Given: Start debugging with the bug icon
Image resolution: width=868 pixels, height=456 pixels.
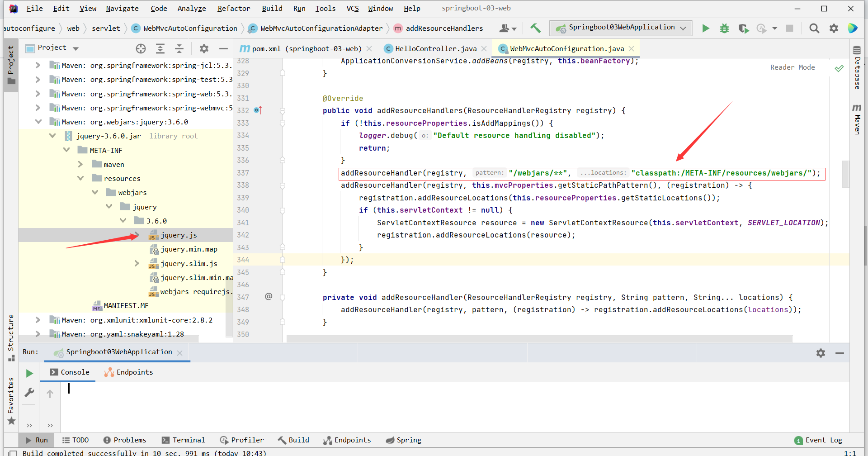Looking at the screenshot, I should tap(724, 28).
